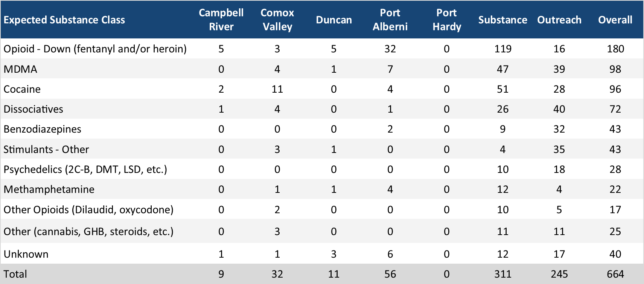Click the Substance column header
This screenshot has width=644, height=284.
(x=502, y=20)
